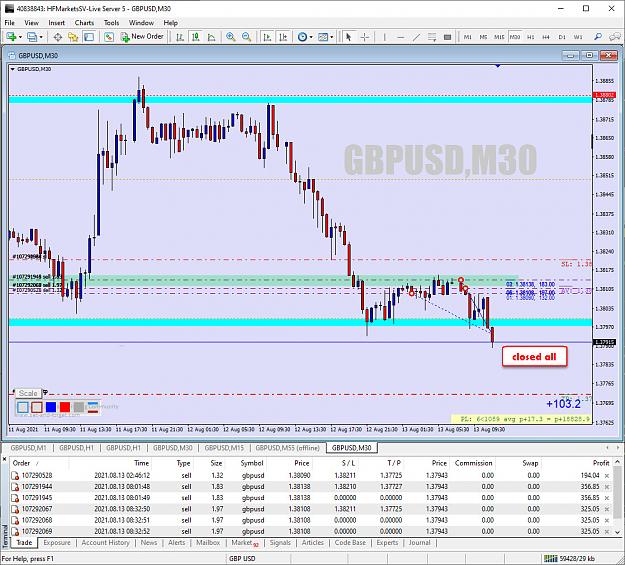Sort orders by the Profit column header

pyautogui.click(x=601, y=463)
